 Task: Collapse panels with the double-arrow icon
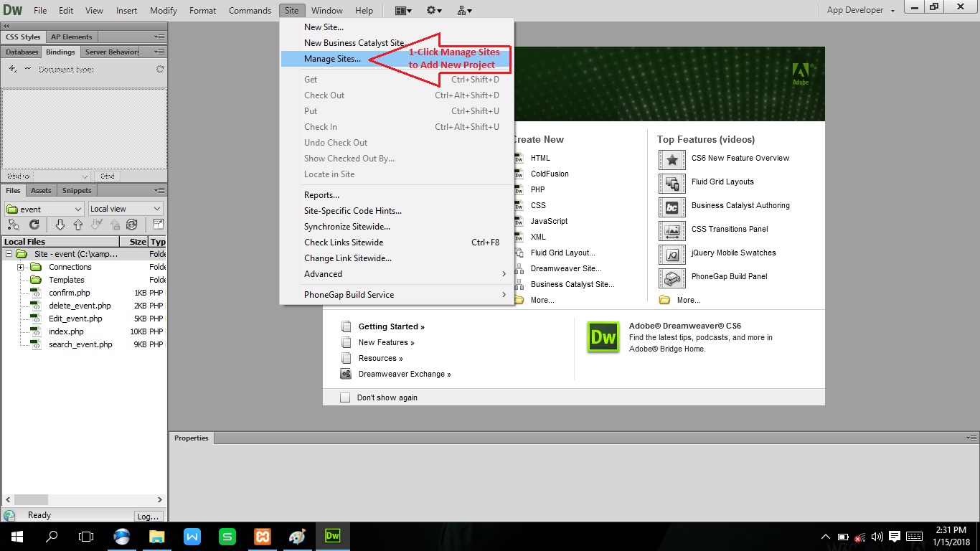click(x=7, y=26)
